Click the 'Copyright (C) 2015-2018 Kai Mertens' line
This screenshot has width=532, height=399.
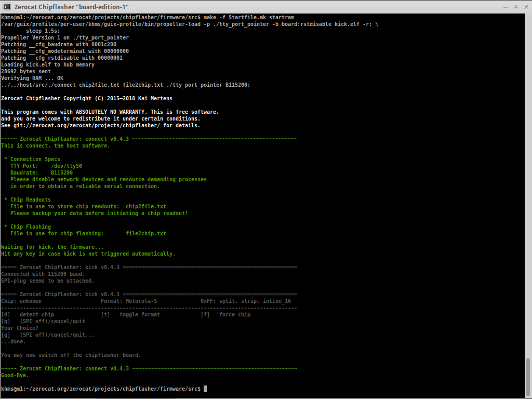click(87, 98)
